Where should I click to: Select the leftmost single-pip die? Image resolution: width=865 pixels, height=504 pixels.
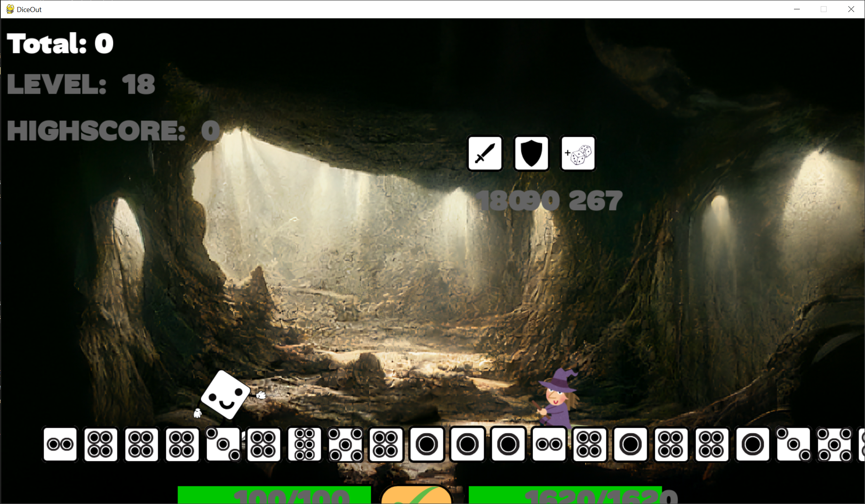click(x=427, y=444)
